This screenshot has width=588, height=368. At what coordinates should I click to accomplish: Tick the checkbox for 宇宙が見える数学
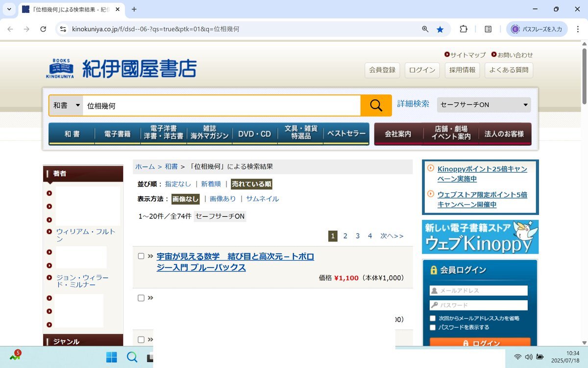tap(141, 256)
